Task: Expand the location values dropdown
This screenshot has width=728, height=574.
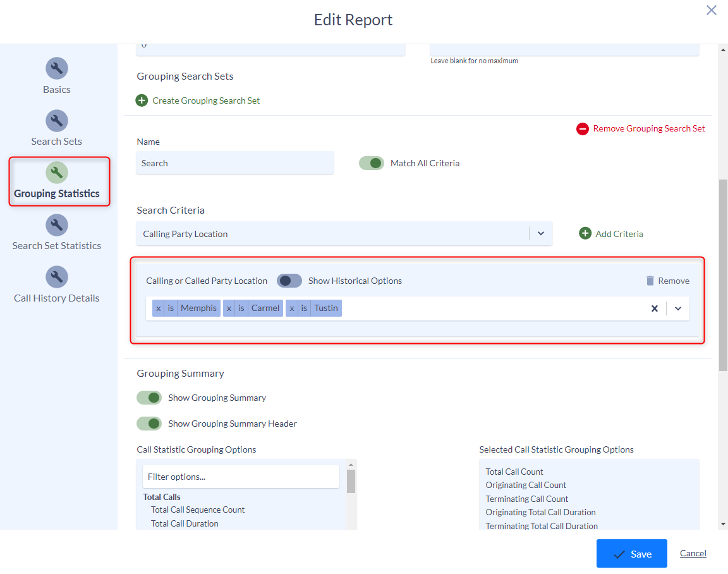Action: tap(677, 308)
